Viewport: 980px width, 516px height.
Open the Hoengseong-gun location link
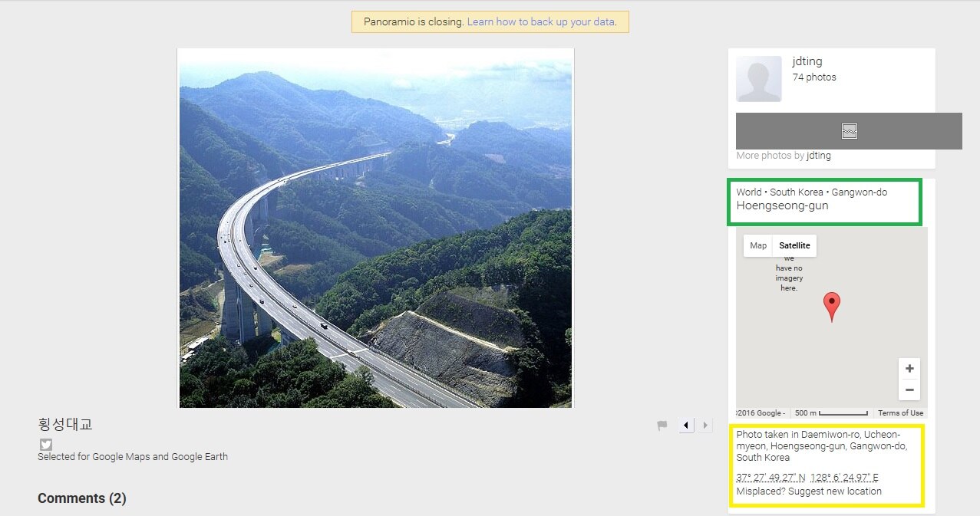[x=782, y=205]
